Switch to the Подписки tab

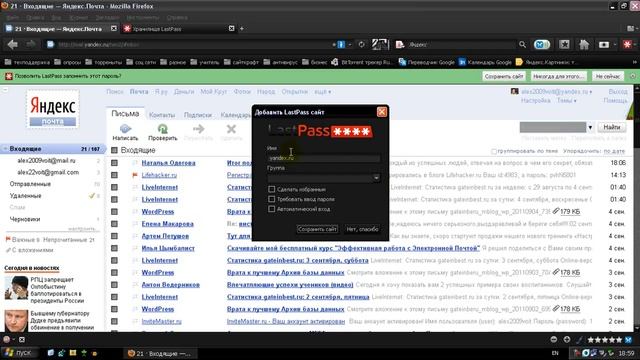(198, 115)
